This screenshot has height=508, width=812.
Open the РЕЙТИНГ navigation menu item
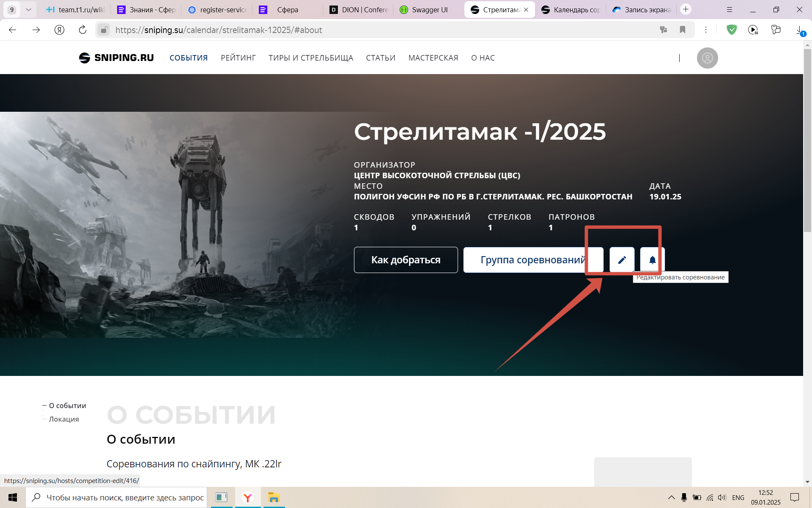238,58
